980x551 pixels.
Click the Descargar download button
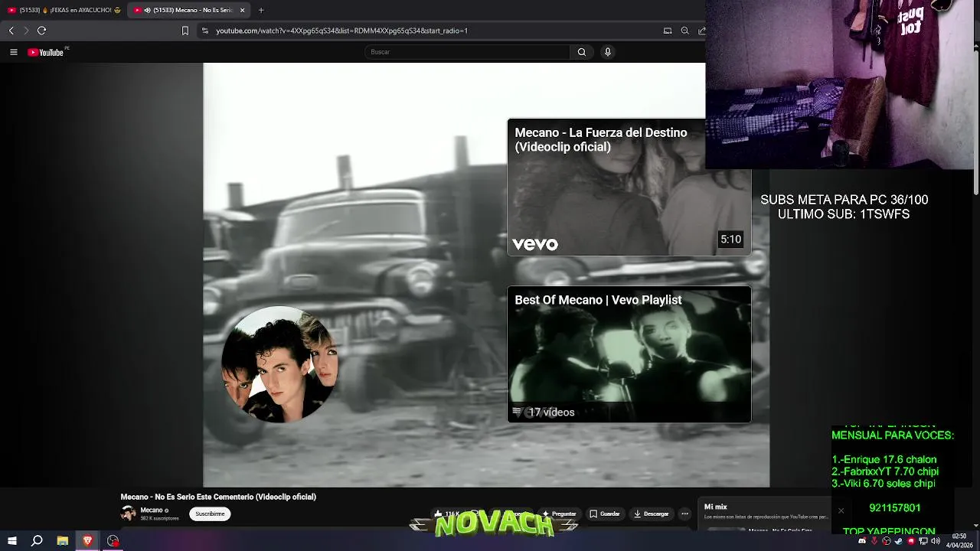pyautogui.click(x=652, y=514)
